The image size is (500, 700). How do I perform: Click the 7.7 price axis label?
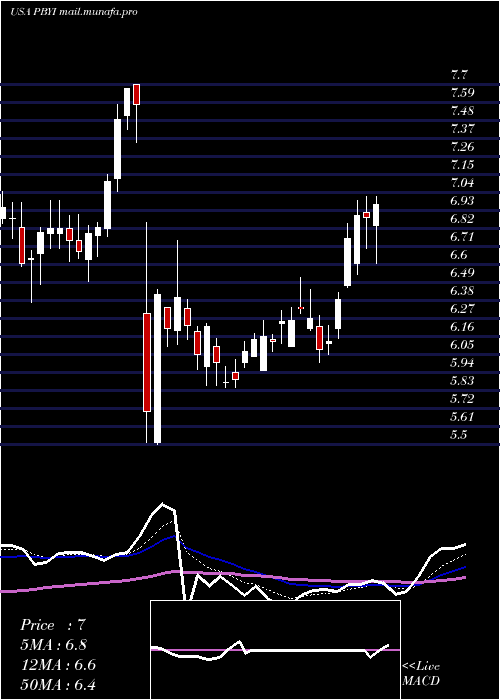459,75
